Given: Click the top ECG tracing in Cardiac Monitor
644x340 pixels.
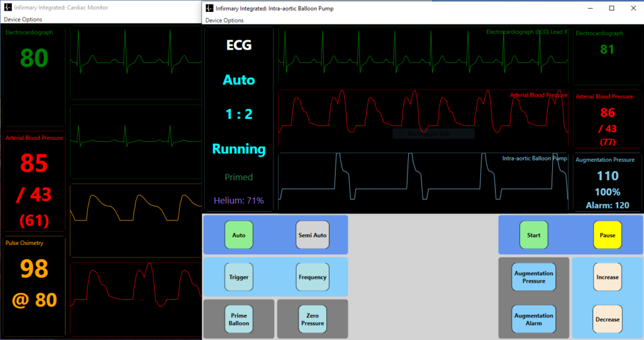Looking at the screenshot, I should pos(136,62).
